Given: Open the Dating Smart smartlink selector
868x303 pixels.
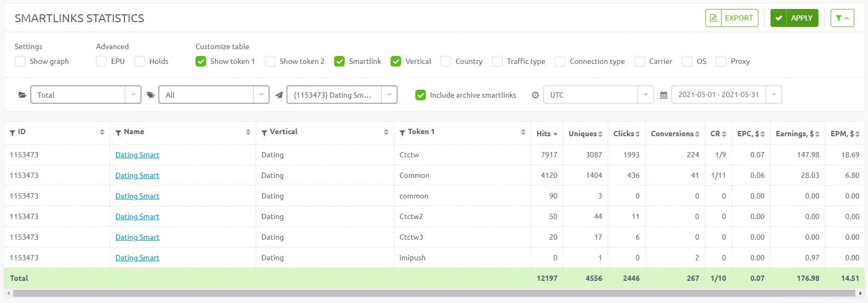Looking at the screenshot, I should click(x=342, y=95).
